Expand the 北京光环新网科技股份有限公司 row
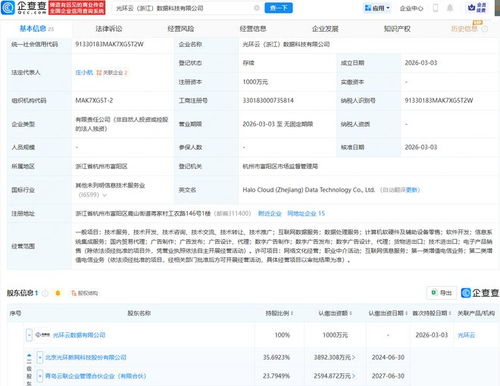The height and width of the screenshot is (386, 500). pos(40,357)
